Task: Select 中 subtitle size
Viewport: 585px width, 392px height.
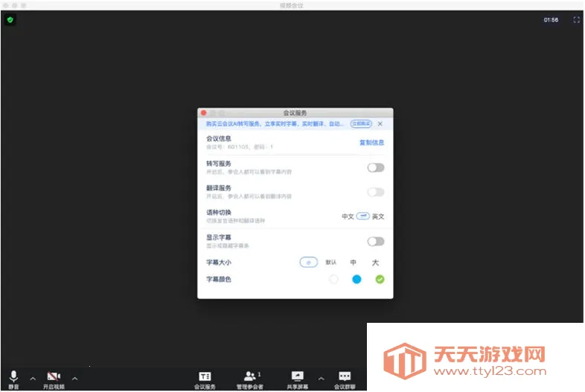Action: pyautogui.click(x=353, y=263)
